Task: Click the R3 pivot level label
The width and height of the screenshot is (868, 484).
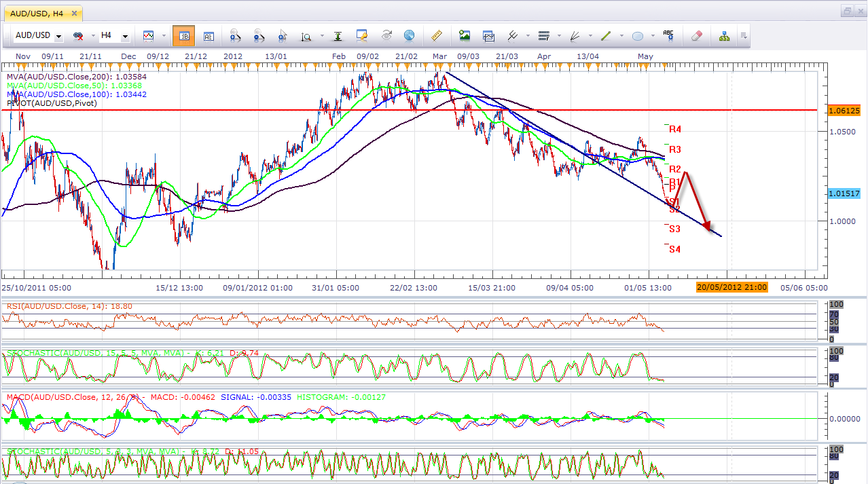Action: 675,149
